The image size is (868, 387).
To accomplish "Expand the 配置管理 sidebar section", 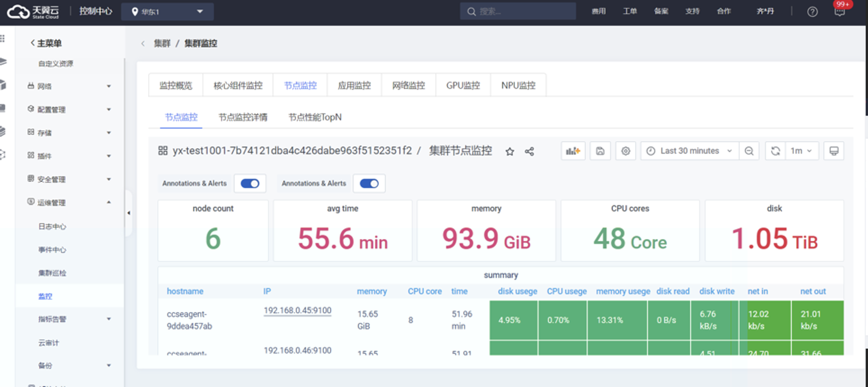I will point(69,110).
